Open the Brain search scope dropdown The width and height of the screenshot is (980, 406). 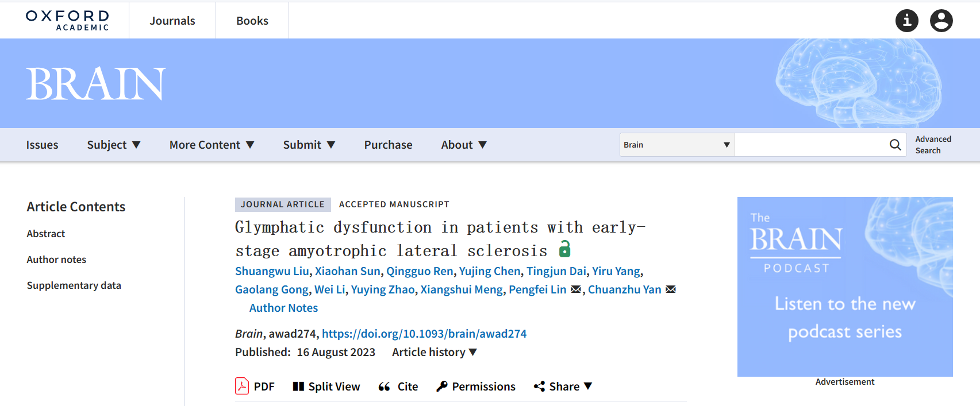point(677,145)
